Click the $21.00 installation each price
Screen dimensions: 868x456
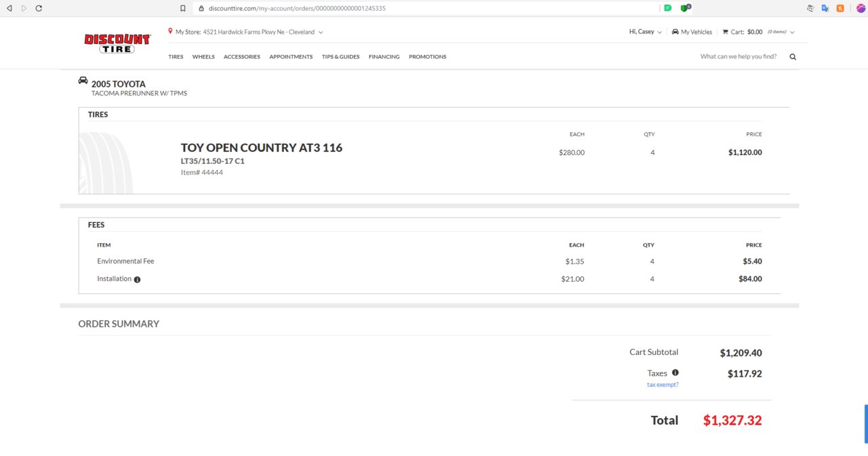(x=572, y=278)
